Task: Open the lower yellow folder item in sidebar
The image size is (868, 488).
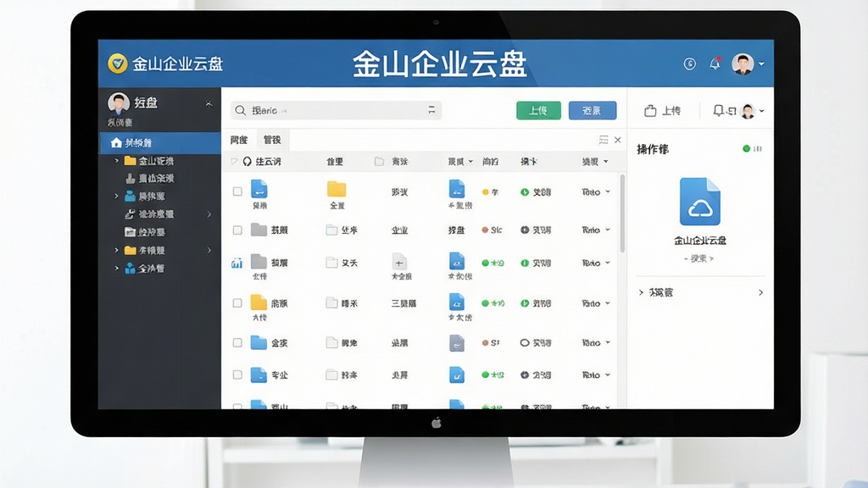Action: (x=144, y=250)
